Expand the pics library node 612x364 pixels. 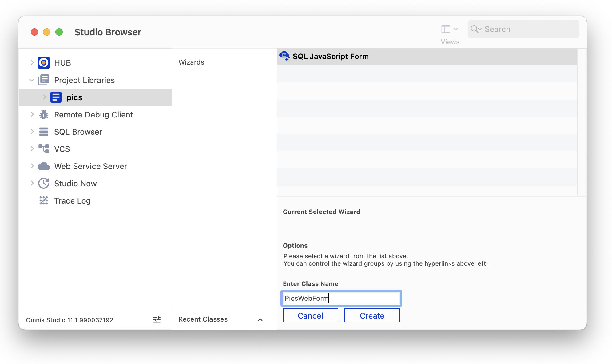click(x=44, y=97)
